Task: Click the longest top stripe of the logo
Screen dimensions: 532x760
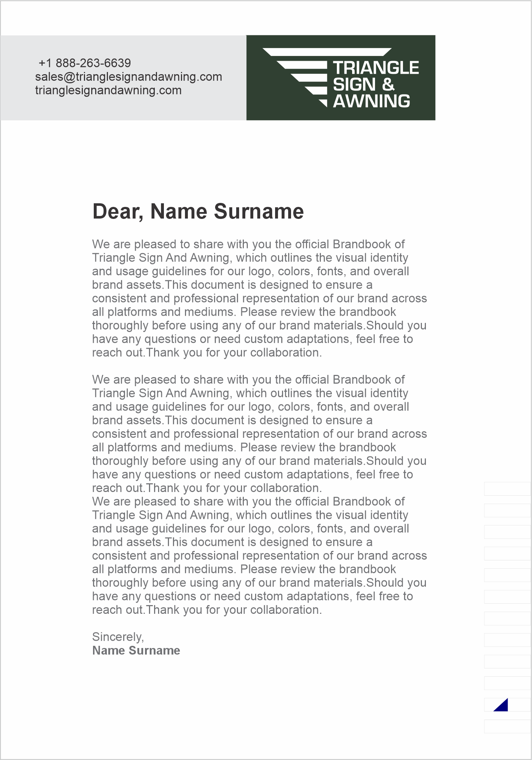Action: pos(327,52)
